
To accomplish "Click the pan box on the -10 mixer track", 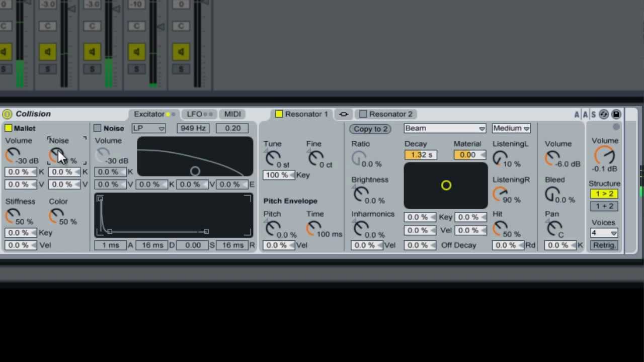I will click(136, 26).
